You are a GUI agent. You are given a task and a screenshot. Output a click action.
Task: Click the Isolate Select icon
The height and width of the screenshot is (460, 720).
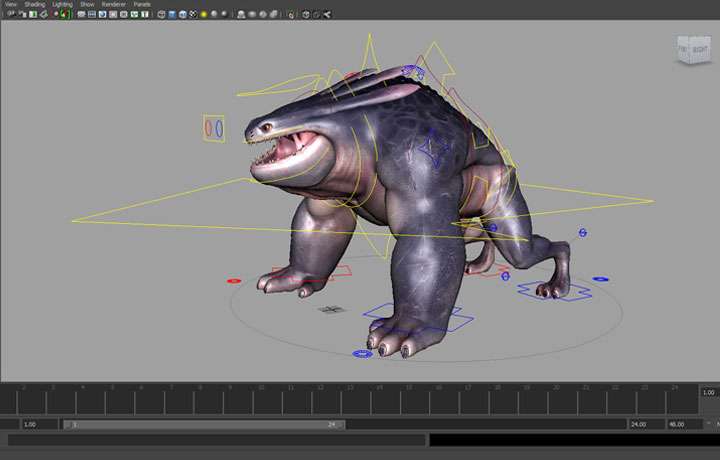click(x=241, y=14)
